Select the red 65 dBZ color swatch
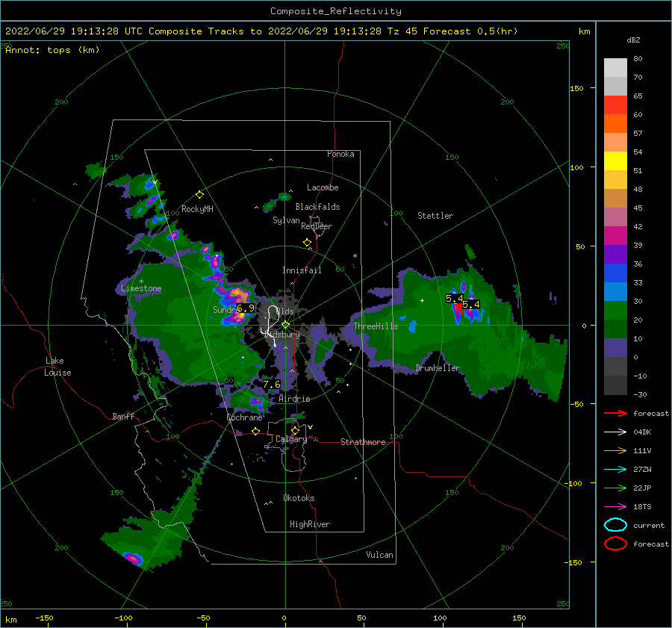The width and height of the screenshot is (672, 628). pyautogui.click(x=615, y=105)
